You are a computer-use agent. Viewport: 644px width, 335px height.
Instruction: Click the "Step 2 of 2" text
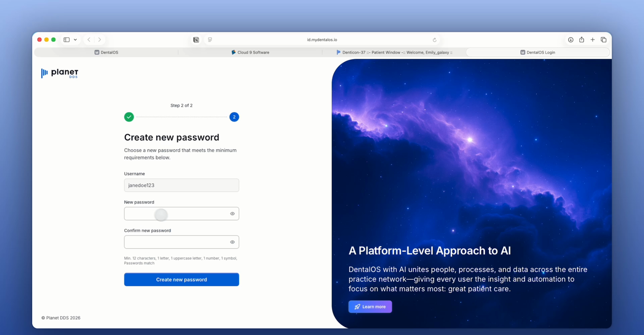click(182, 106)
